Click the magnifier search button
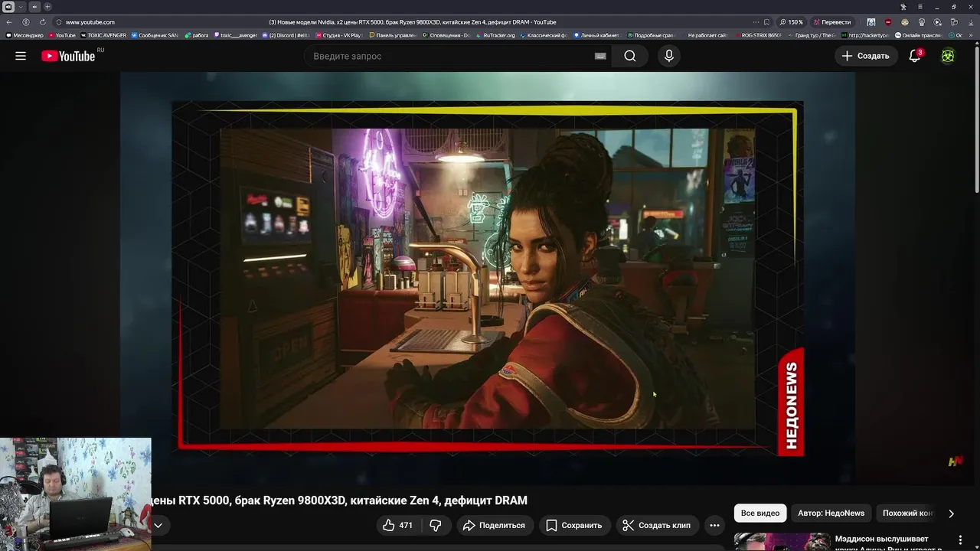The height and width of the screenshot is (551, 980). 630,56
